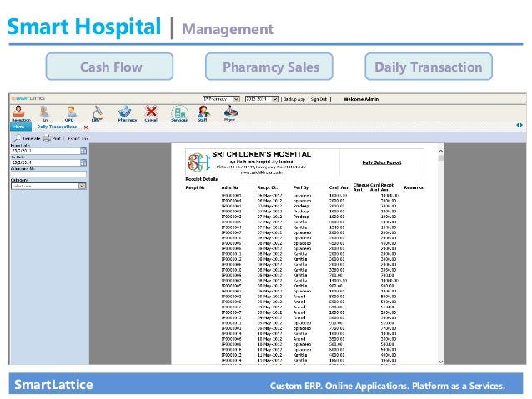Open the In-patient module icon
Screen dimensions: 532x399
coord(44,112)
